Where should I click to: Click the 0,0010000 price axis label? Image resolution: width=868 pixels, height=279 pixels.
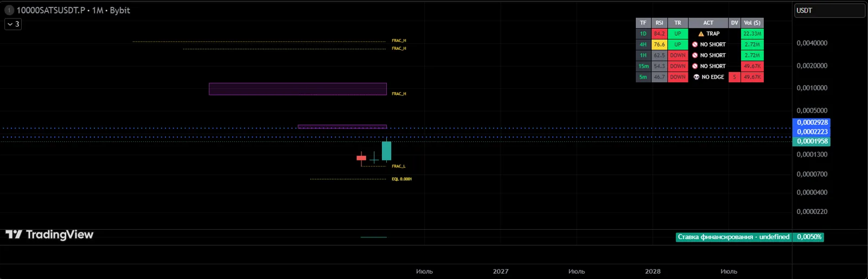[x=812, y=88]
